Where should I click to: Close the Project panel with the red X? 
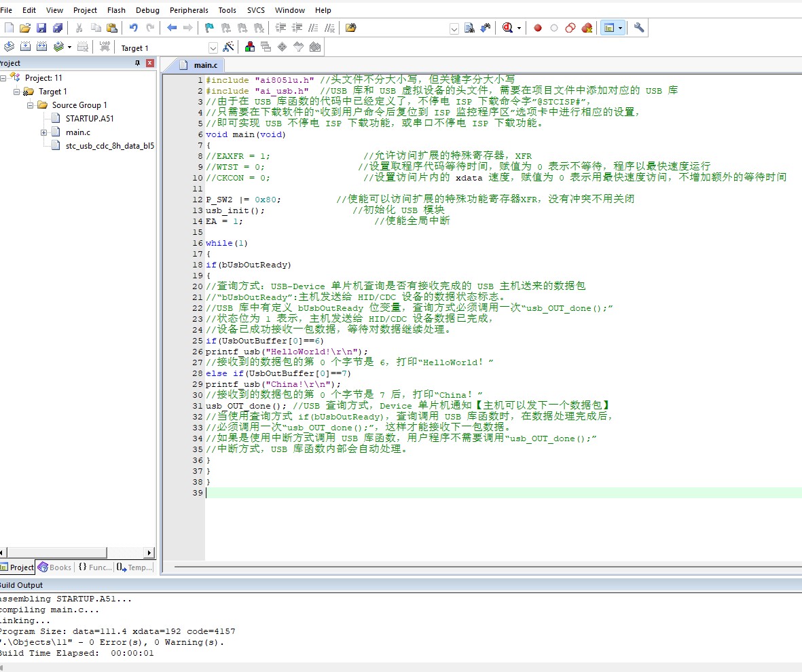(150, 63)
